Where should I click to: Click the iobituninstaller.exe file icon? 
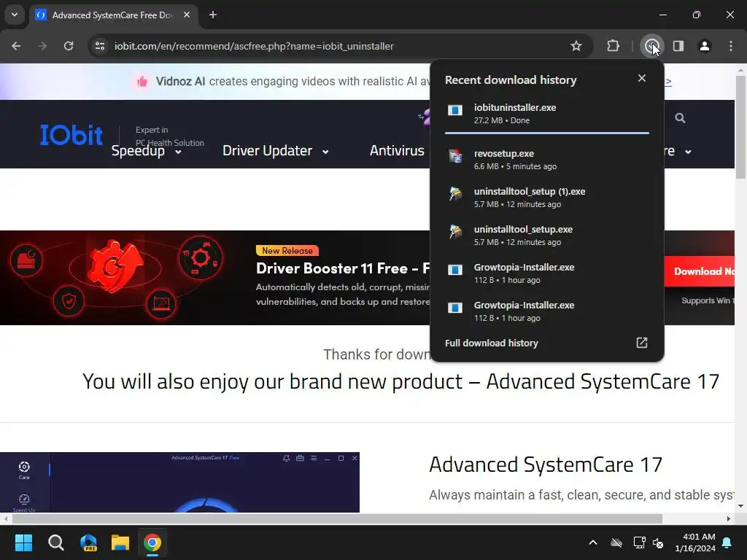[455, 111]
